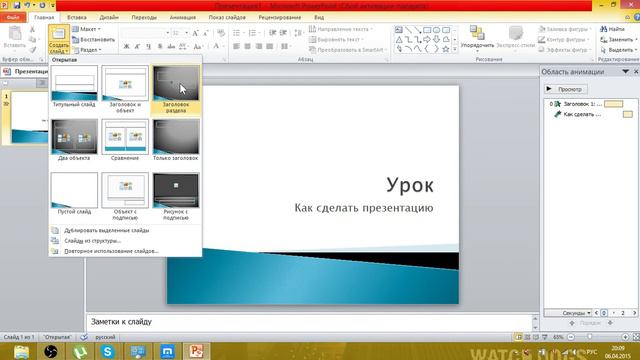Image resolution: width=640 pixels, height=360 pixels.
Task: Click into Заметки к слайду notes field
Action: (309, 322)
